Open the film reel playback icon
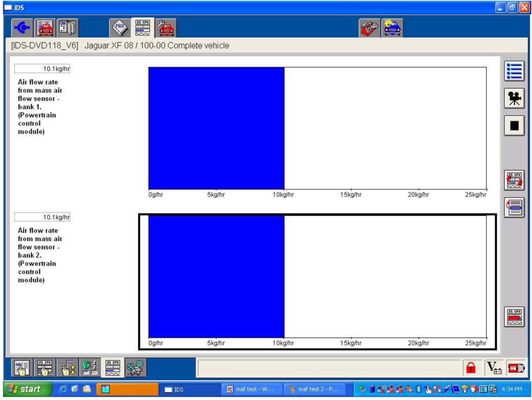 (135, 368)
